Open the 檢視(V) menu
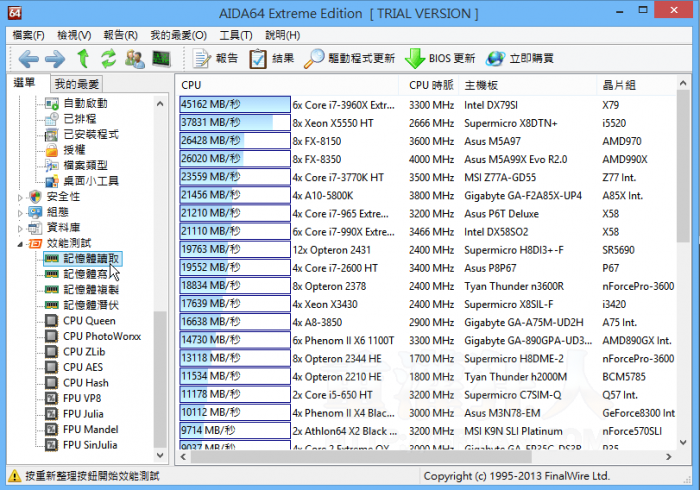 coord(74,35)
